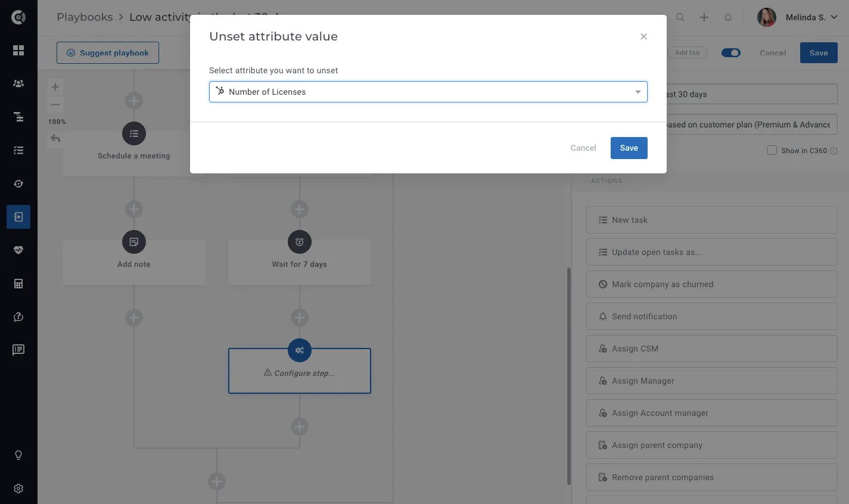The width and height of the screenshot is (849, 504).
Task: Click the undo arrow on the canvas
Action: click(55, 138)
